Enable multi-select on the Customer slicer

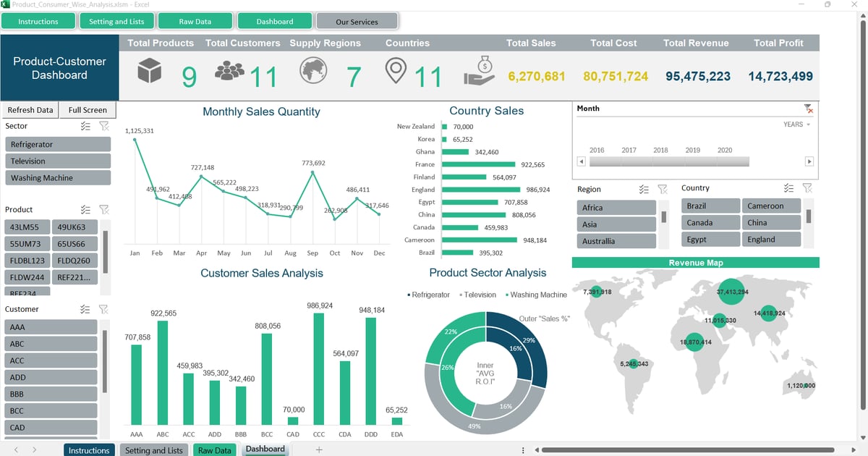pos(85,309)
